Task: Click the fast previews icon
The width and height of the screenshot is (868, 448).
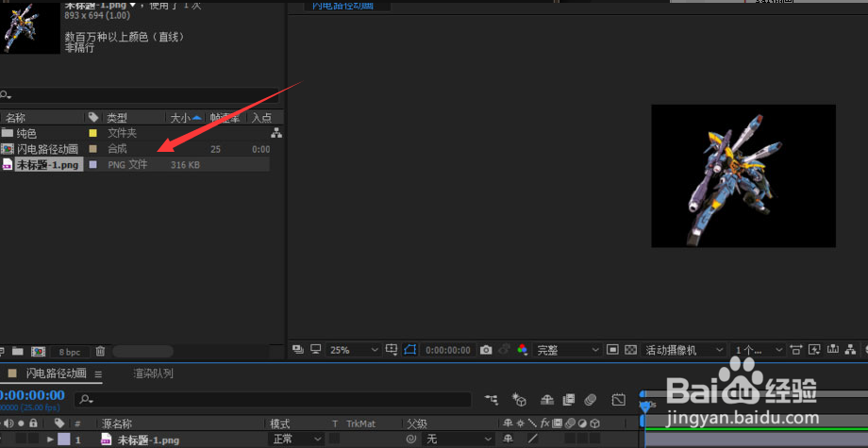Action: pyautogui.click(x=814, y=350)
